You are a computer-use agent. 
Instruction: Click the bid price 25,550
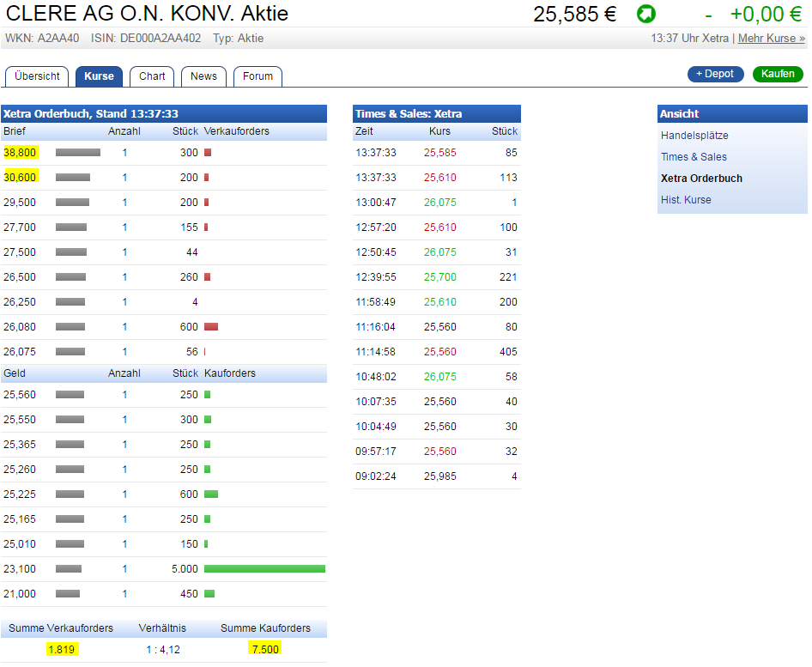coord(20,420)
